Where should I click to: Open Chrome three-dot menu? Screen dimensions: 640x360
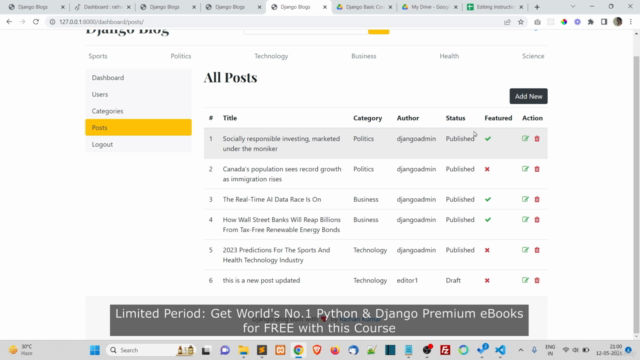[x=631, y=22]
